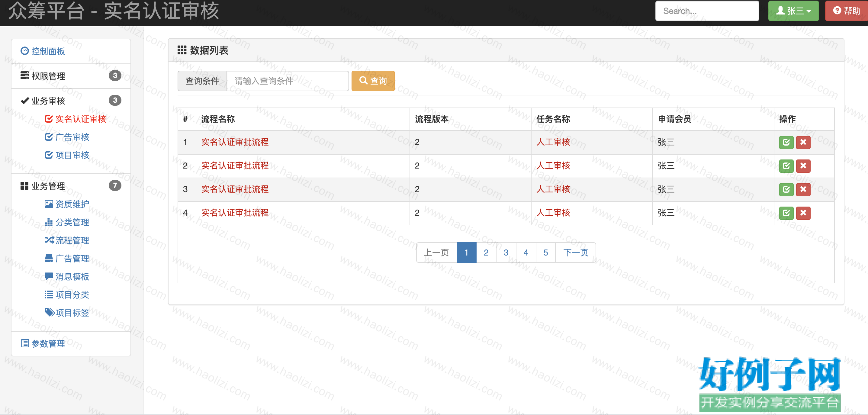This screenshot has height=415, width=868.
Task: Open the 控制面板 dashboard link
Action: [43, 51]
